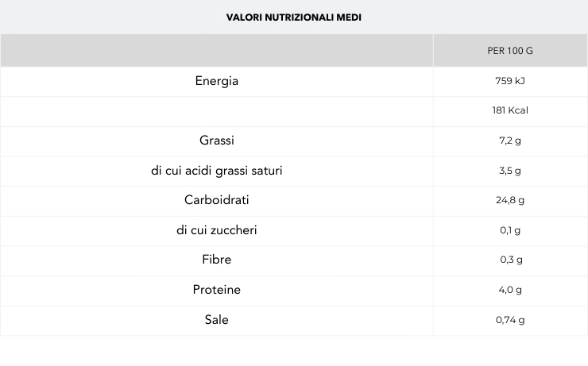Image resolution: width=588 pixels, height=366 pixels.
Task: Click the "Energia" row label
Action: (x=217, y=81)
